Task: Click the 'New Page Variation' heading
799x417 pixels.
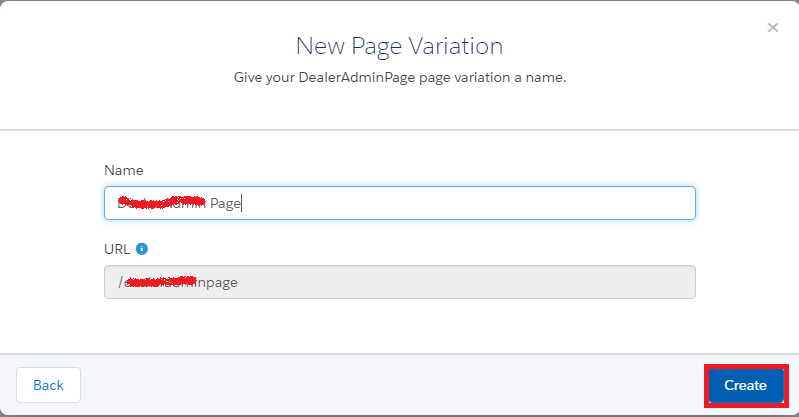Action: tap(399, 46)
